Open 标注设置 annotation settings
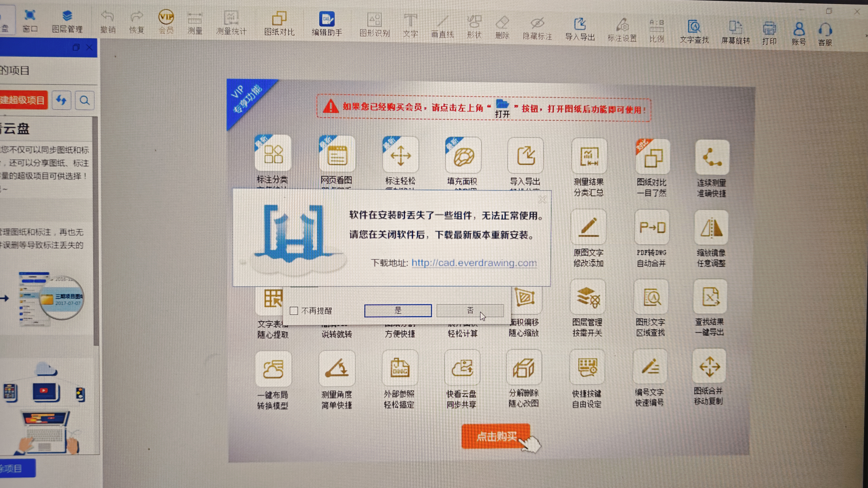This screenshot has width=868, height=488. [x=622, y=30]
